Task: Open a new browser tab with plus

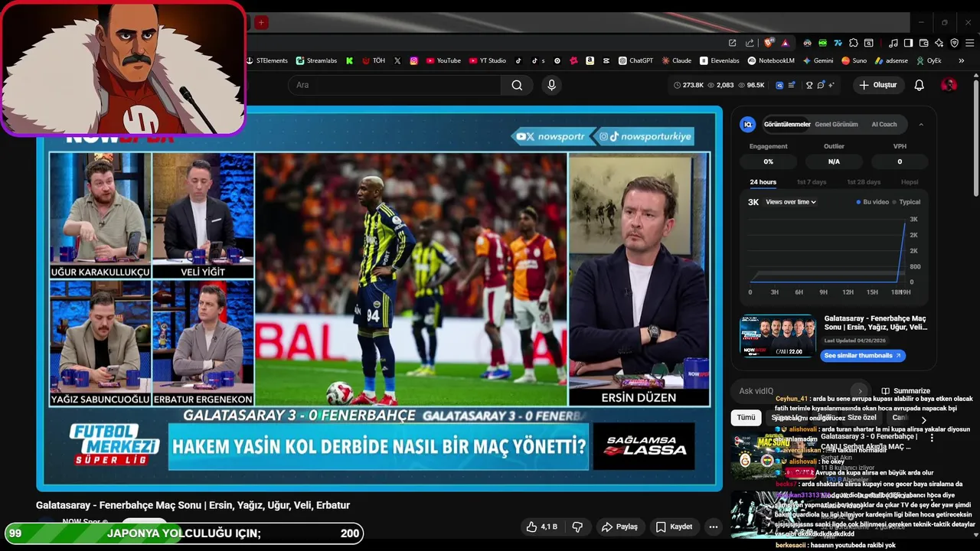Action: (261, 22)
